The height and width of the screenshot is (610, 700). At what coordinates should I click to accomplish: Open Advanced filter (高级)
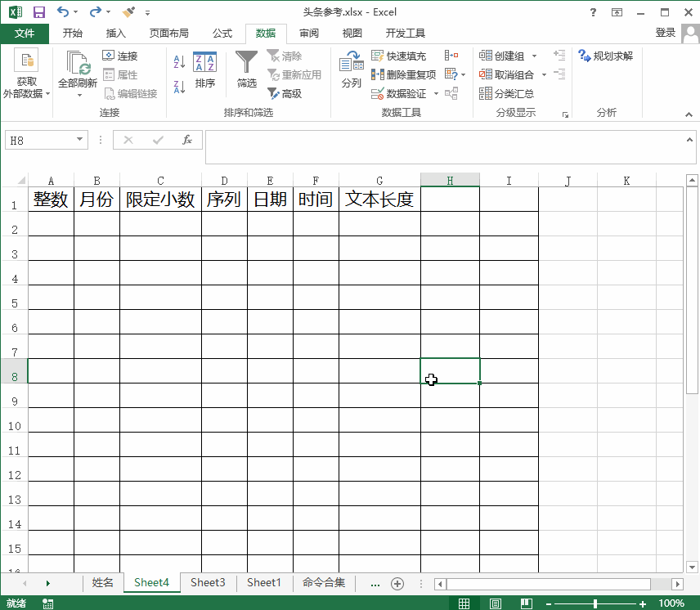pyautogui.click(x=285, y=93)
